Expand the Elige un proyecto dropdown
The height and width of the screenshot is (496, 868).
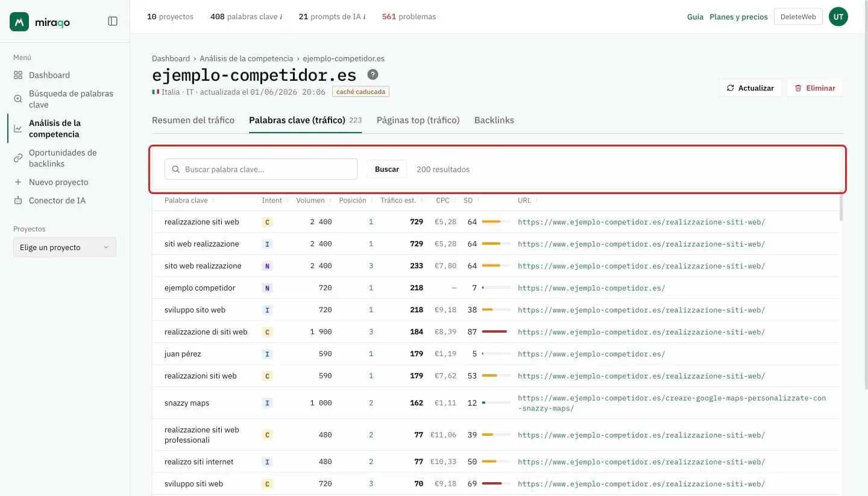64,247
